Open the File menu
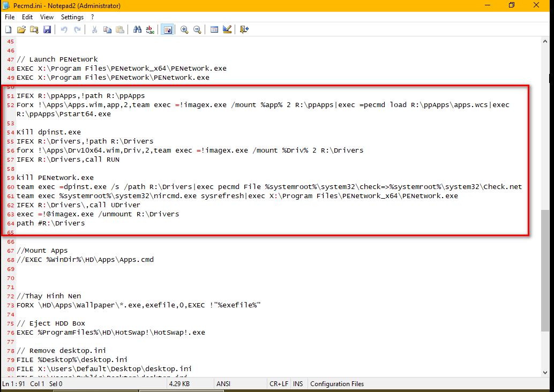Screen dimensions: 554x392 tap(10, 17)
